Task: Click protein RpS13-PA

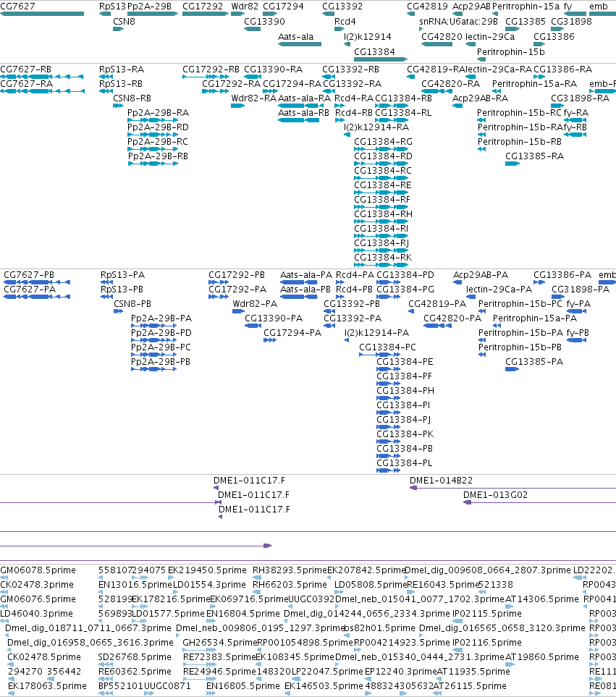Action: click(x=122, y=275)
